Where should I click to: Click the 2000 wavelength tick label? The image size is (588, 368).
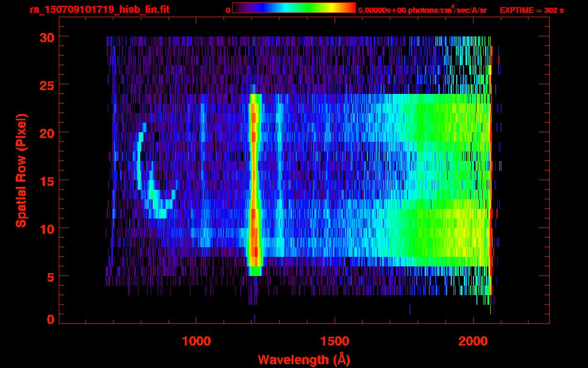pyautogui.click(x=473, y=341)
